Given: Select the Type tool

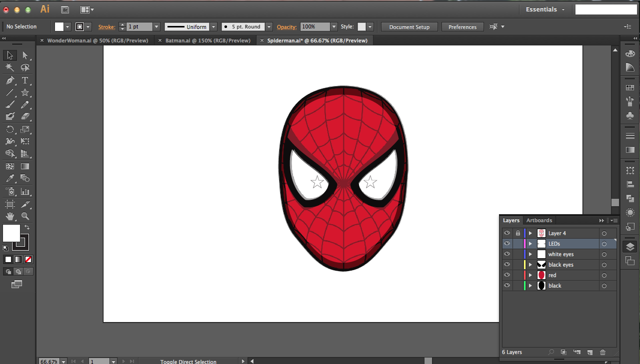Looking at the screenshot, I should tap(25, 80).
